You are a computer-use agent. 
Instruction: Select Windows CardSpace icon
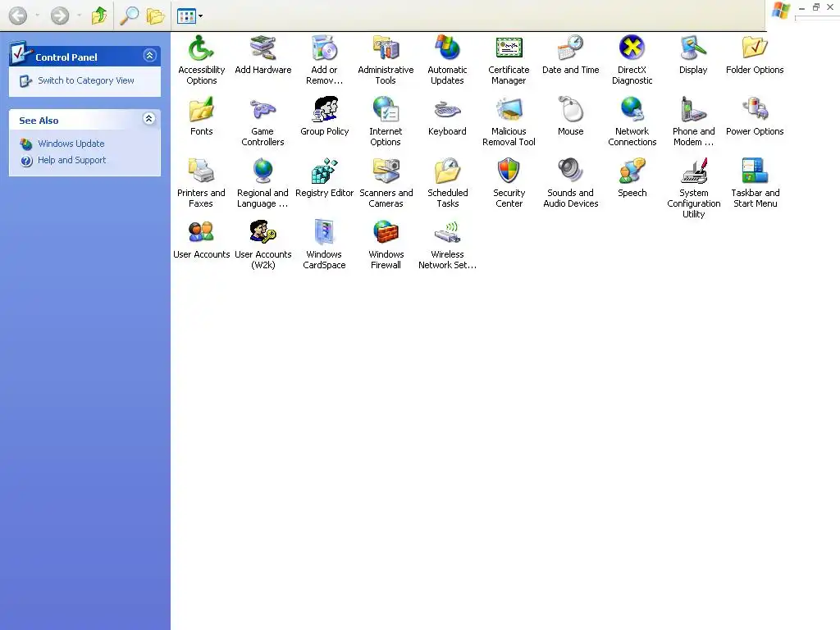324,233
